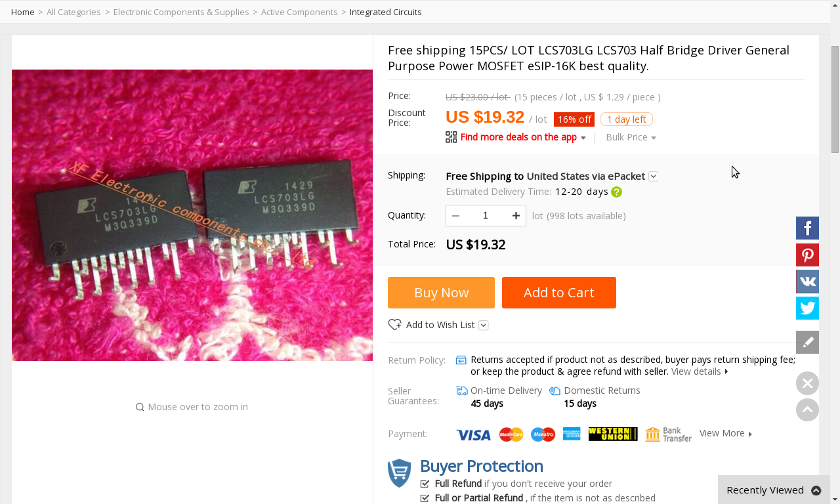Click the Buy Now button
The width and height of the screenshot is (840, 504).
441,293
